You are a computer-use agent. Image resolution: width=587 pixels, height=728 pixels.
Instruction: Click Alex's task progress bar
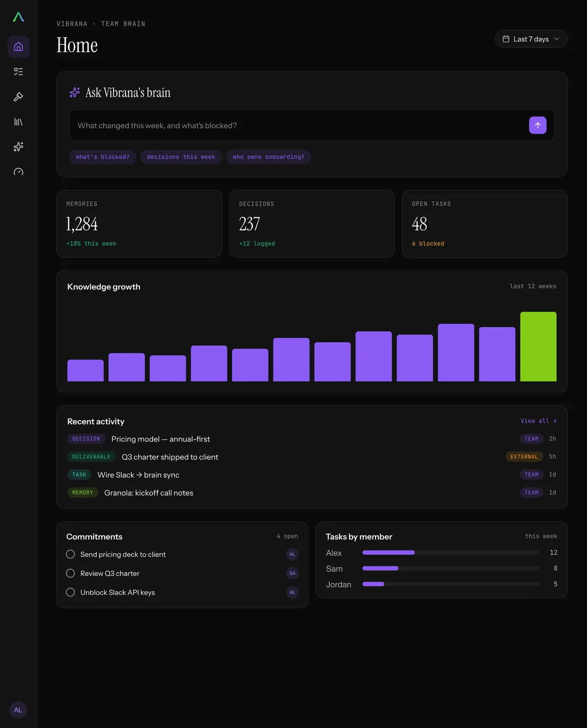(x=451, y=553)
